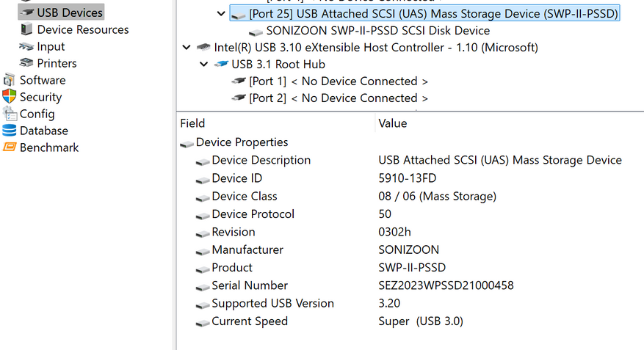Click the Software category icon
This screenshot has height=350, width=644.
click(10, 80)
